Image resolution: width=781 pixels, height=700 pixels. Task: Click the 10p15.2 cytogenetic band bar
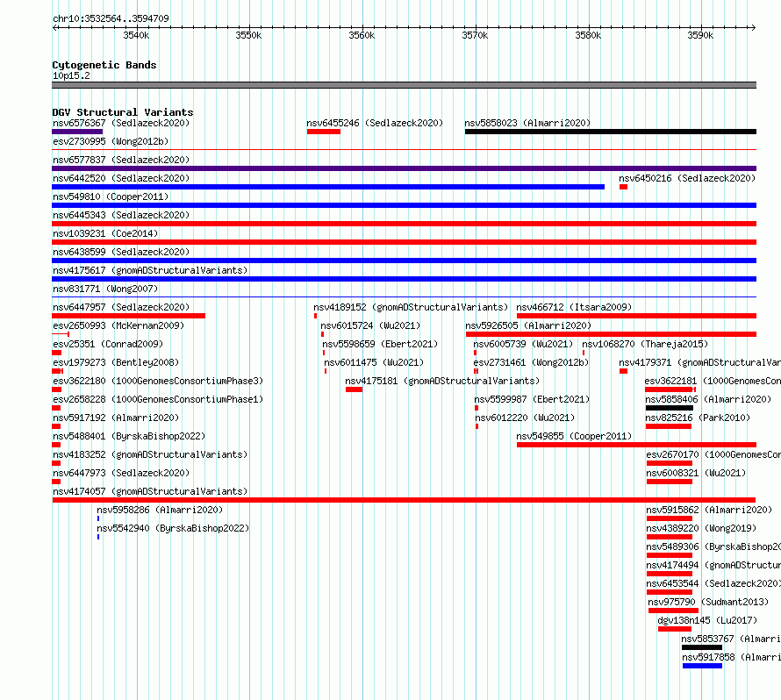(404, 85)
